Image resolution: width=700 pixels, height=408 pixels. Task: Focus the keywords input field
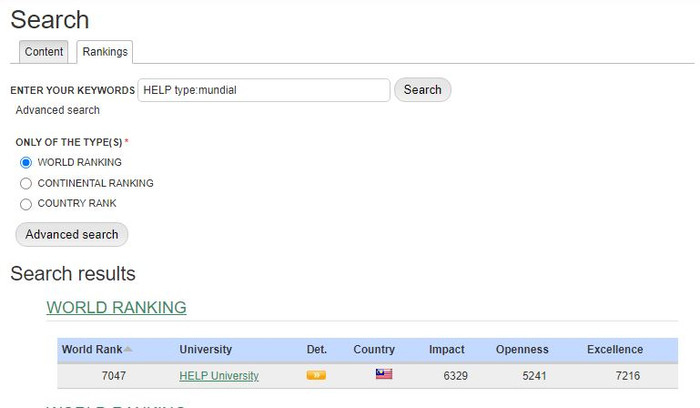click(x=264, y=90)
